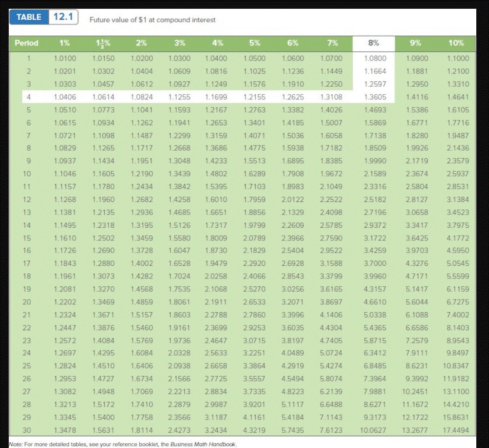Select value 13.2677 in period 30 row
Viewport: 489px width, 448px height.
click(x=415, y=430)
